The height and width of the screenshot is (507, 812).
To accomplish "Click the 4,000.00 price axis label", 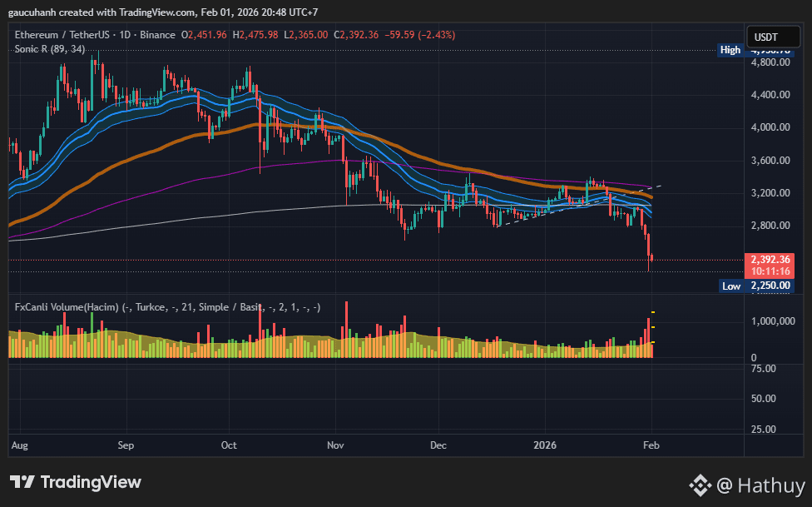I will click(770, 127).
